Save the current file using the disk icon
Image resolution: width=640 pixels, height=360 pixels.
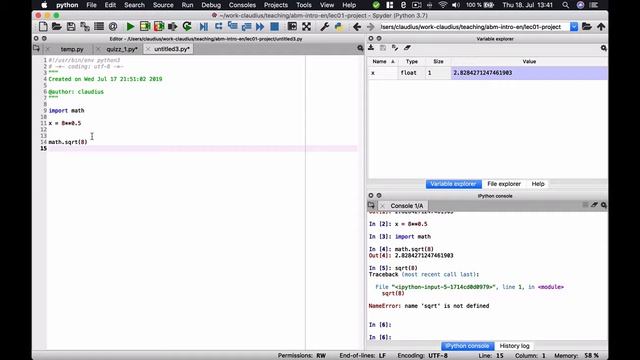click(x=71, y=27)
